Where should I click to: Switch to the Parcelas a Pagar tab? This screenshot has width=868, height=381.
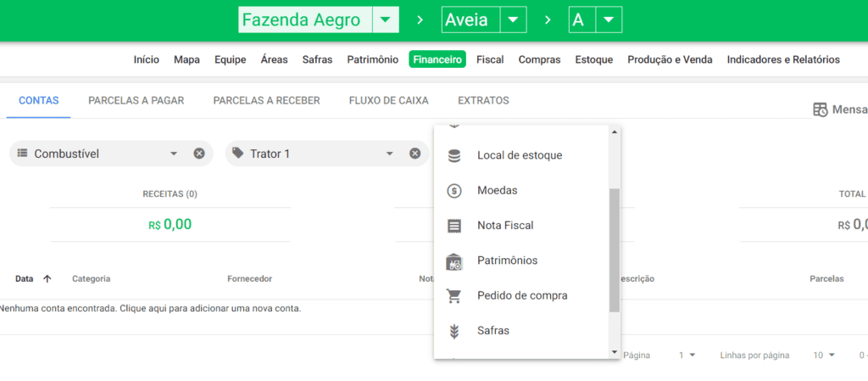[136, 100]
